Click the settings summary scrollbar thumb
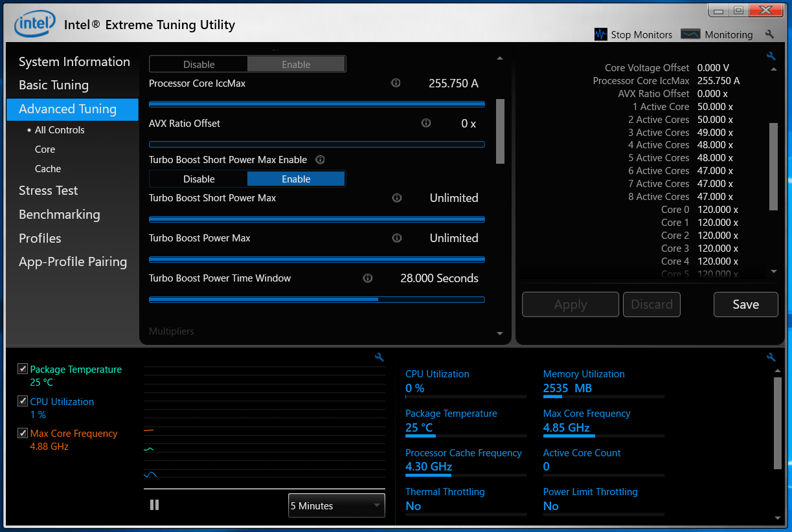 coord(773,166)
